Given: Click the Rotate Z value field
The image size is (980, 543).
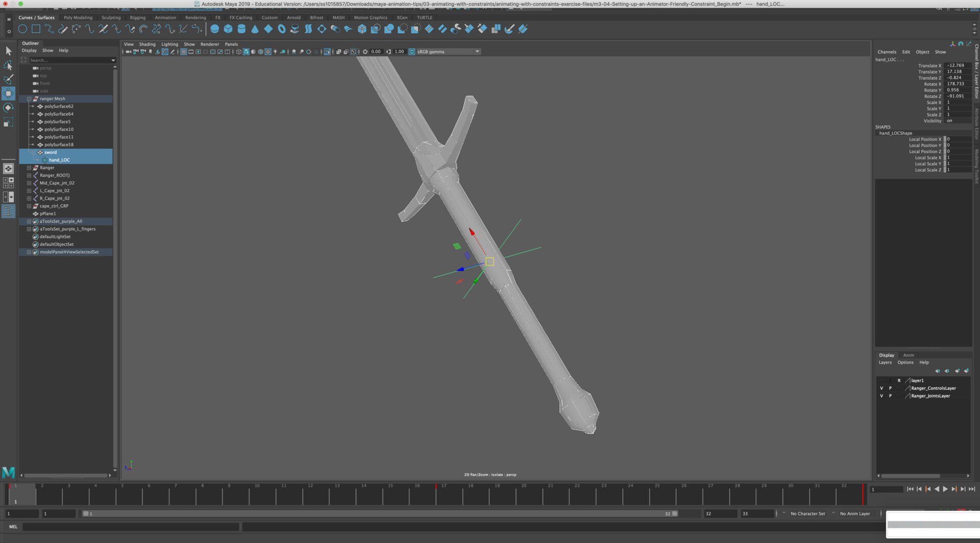Looking at the screenshot, I should point(958,97).
